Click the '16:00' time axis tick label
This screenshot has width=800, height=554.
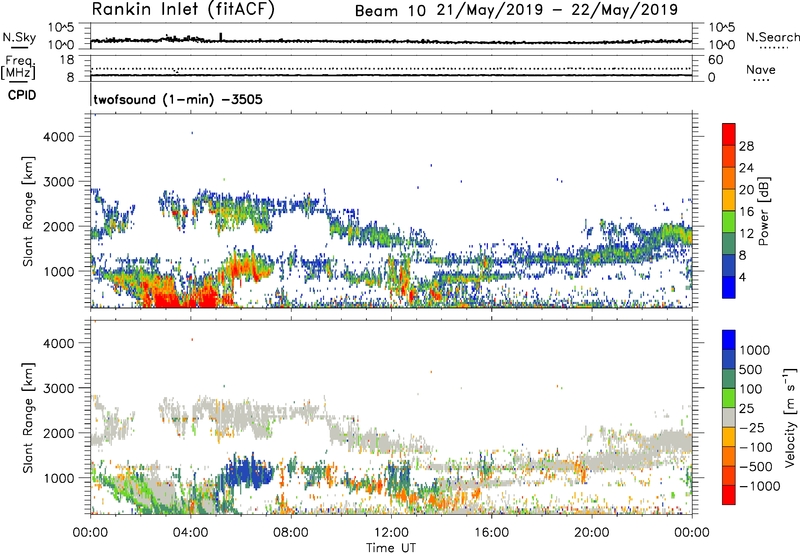(x=491, y=533)
